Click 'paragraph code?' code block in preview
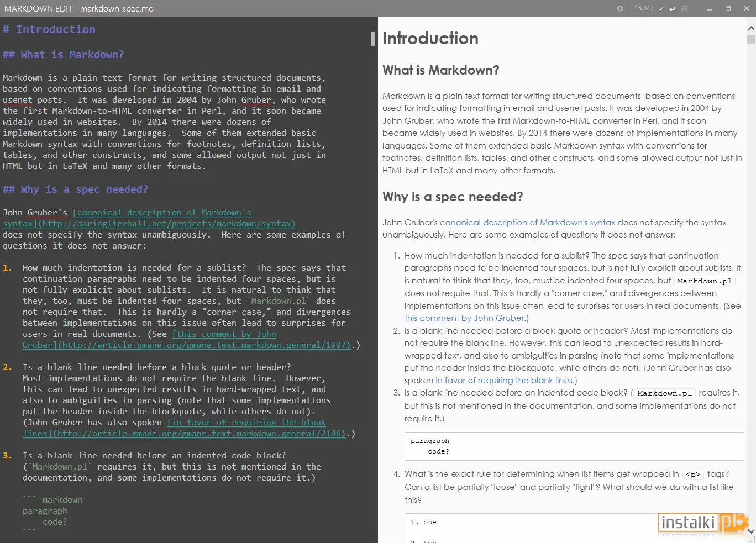Image resolution: width=756 pixels, height=543 pixels. coord(574,446)
